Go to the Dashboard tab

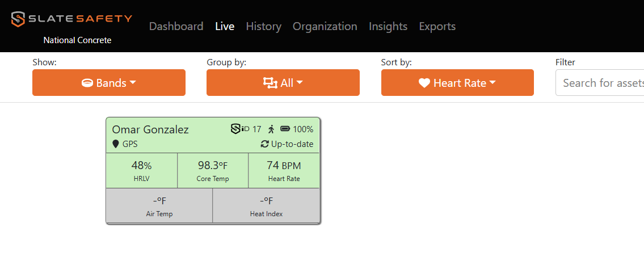[x=176, y=26]
